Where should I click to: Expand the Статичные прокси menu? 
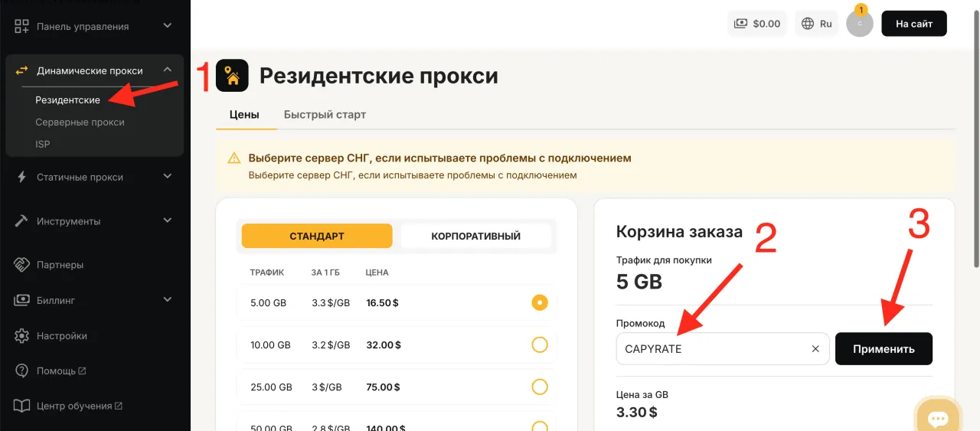(167, 177)
